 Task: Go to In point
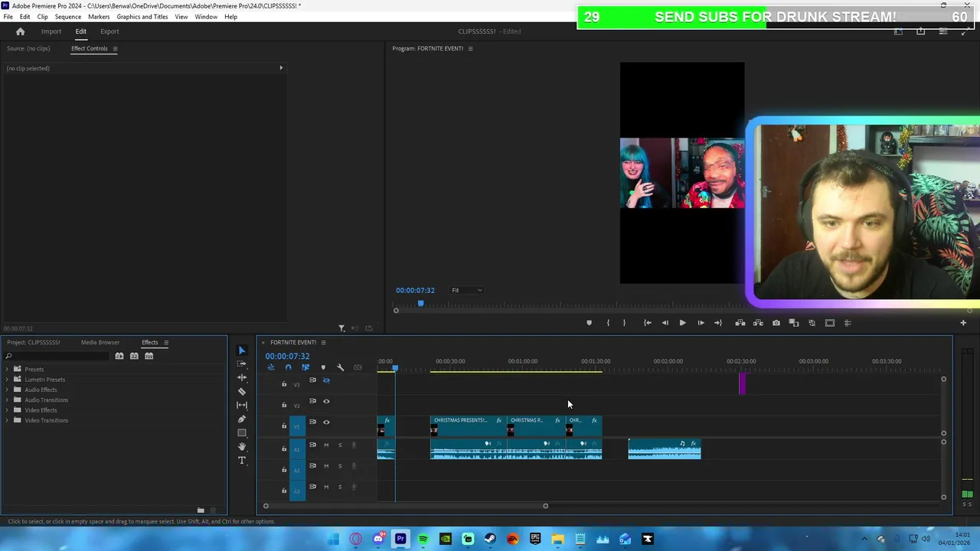647,323
